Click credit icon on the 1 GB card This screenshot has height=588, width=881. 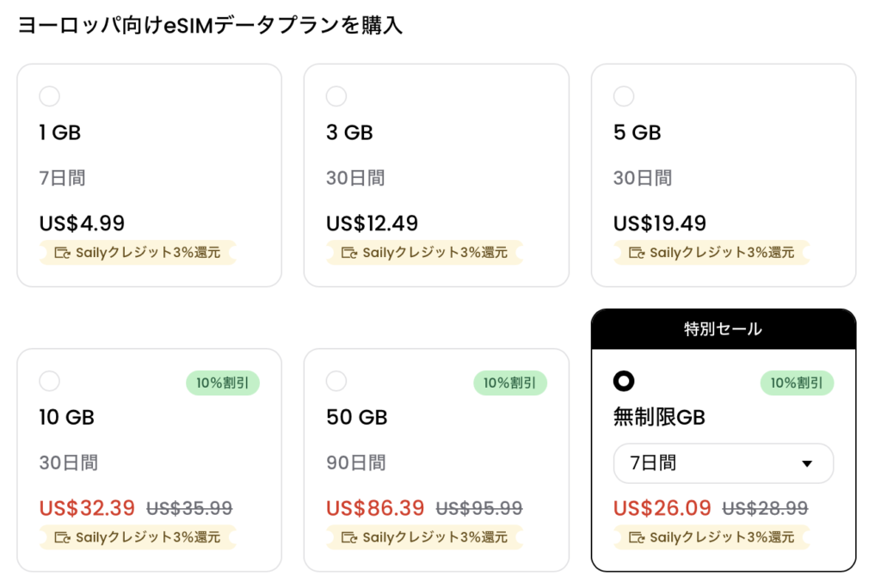pos(63,253)
